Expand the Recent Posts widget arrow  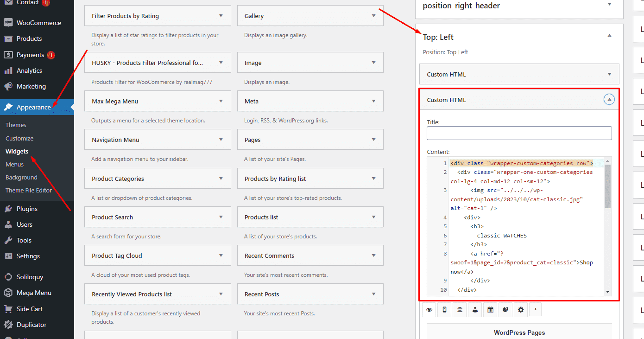pyautogui.click(x=373, y=294)
